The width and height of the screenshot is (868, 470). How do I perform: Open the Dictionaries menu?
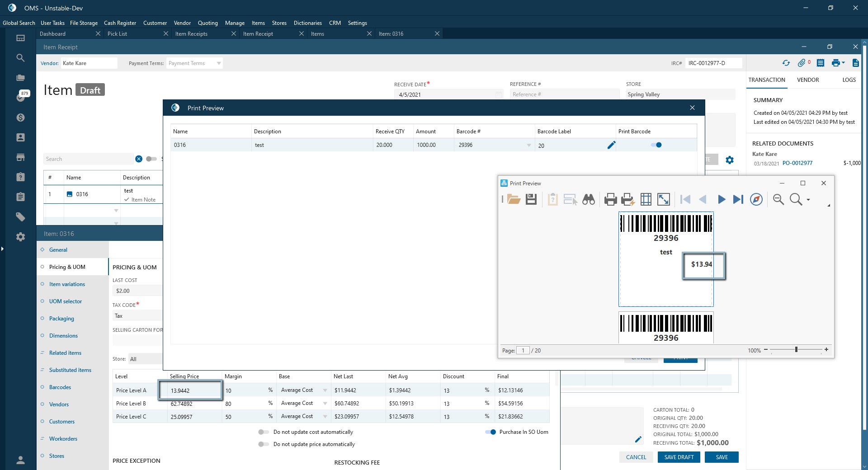point(307,23)
